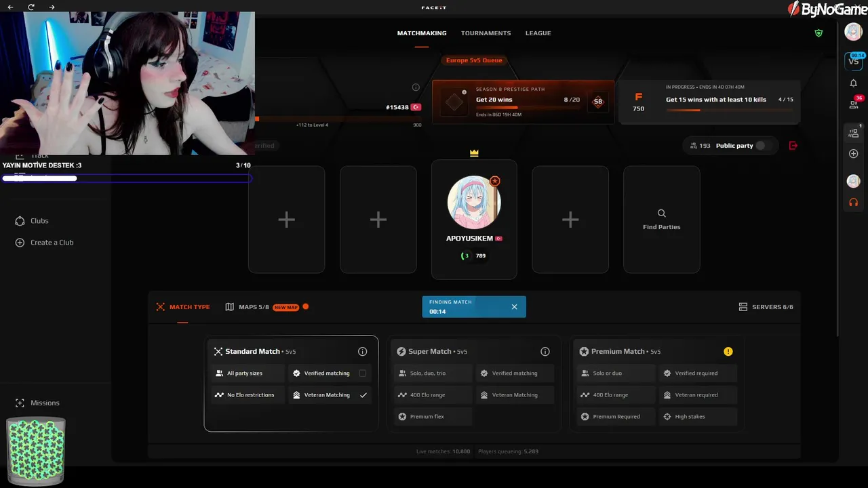Enable Verified matching checkbox in Standard Match

[x=362, y=373]
